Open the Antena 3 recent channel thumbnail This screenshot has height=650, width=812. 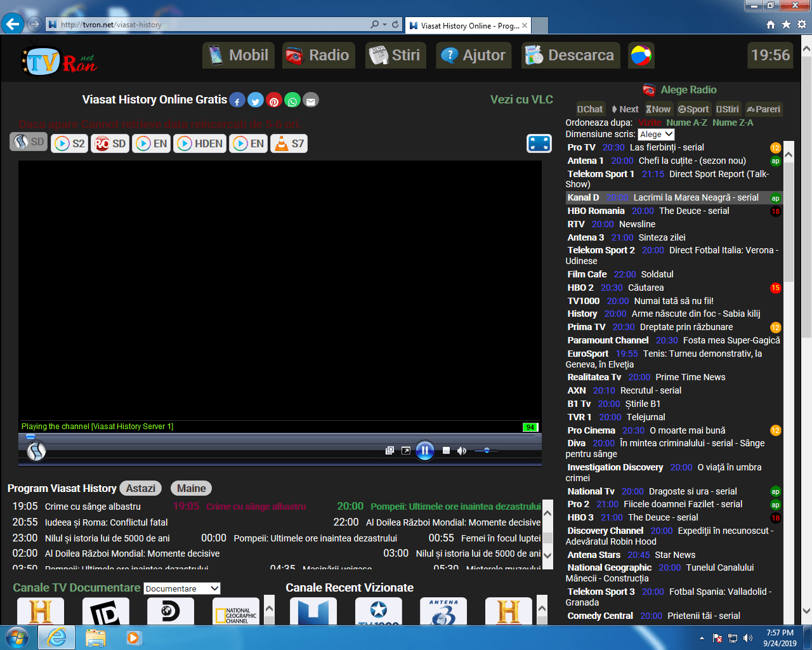(443, 611)
